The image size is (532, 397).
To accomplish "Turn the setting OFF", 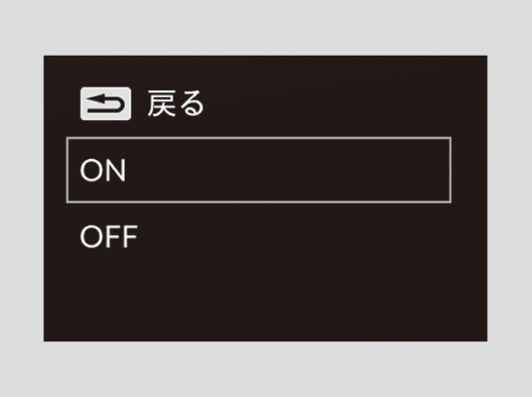I will pos(109,236).
